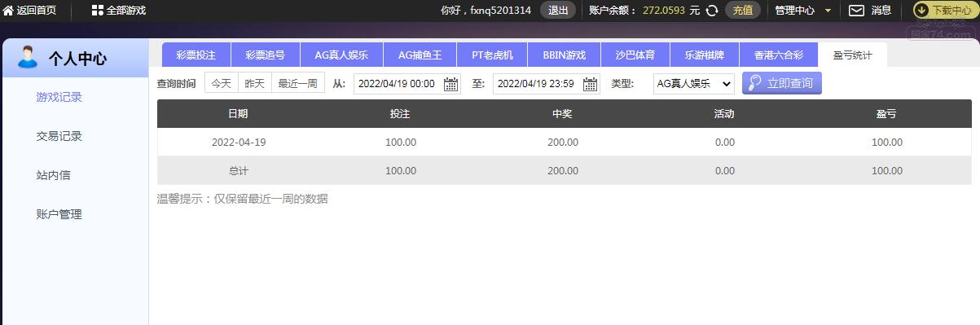Select the 最近一周 time filter
Viewport: 980px width, 325px height.
tap(298, 83)
